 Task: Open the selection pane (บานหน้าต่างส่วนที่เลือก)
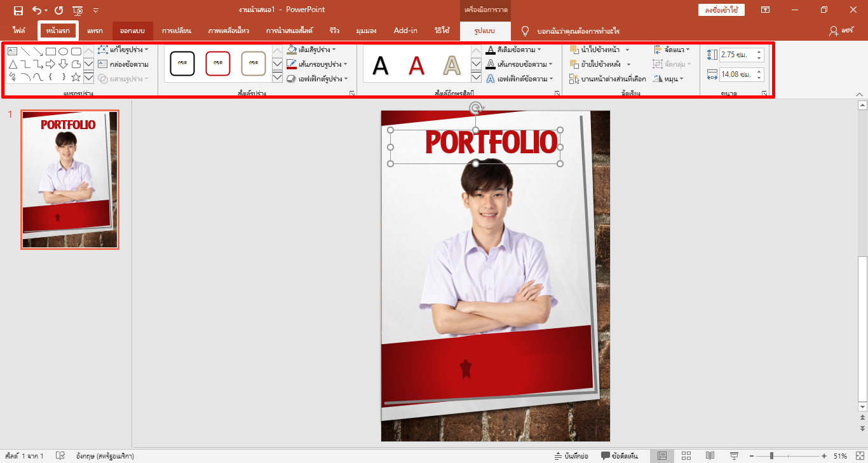coord(607,79)
